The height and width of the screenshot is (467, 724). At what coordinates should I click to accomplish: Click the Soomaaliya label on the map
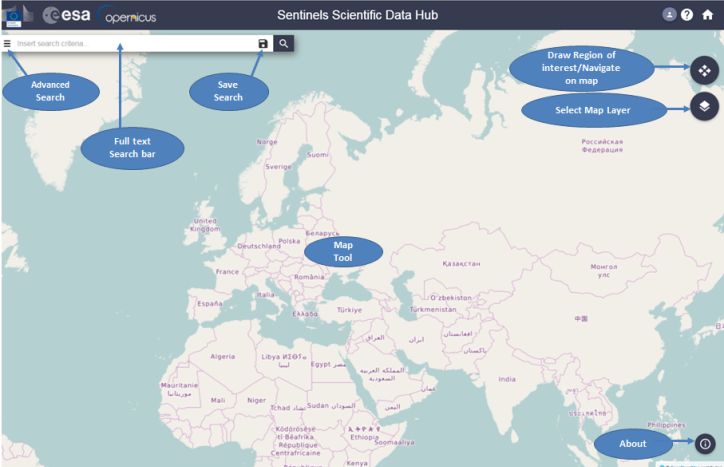point(394,443)
